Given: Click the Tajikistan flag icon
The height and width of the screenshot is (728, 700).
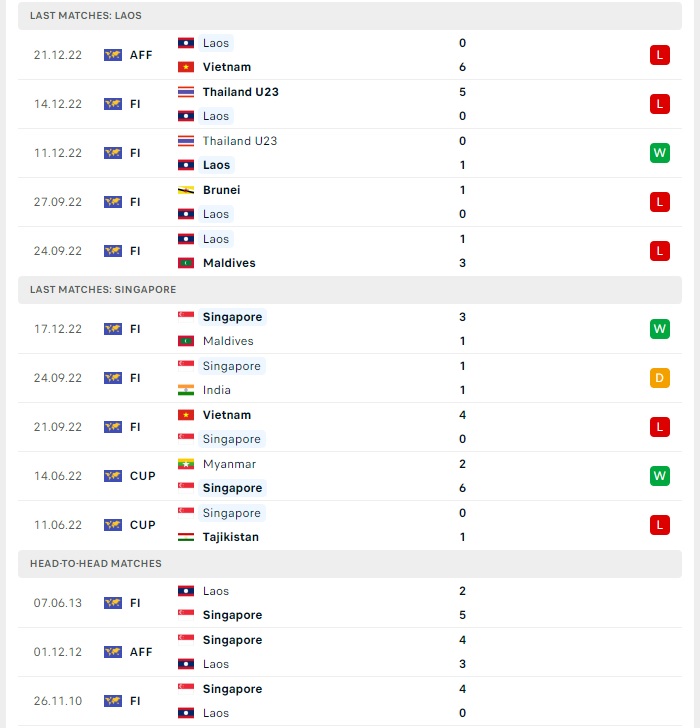Looking at the screenshot, I should 186,537.
